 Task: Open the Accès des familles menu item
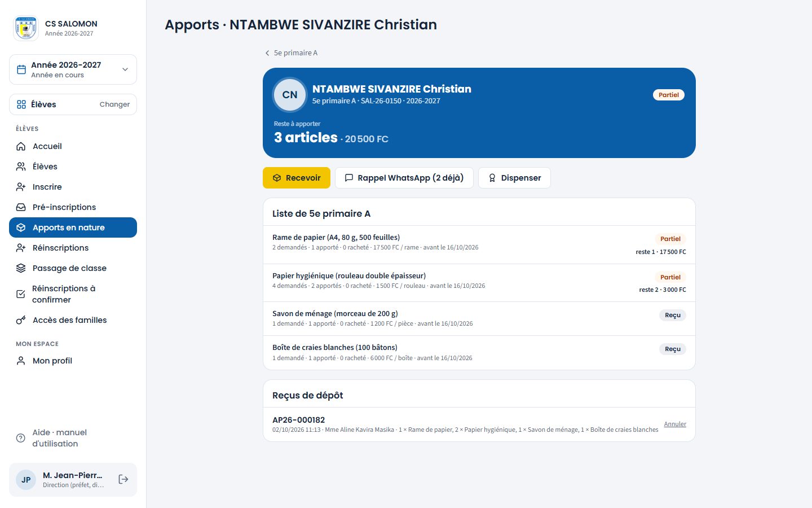click(73, 320)
